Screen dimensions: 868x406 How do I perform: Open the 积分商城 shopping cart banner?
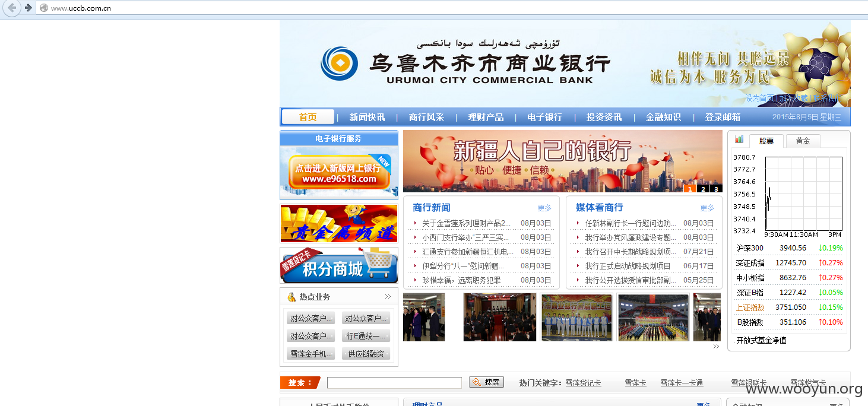(x=339, y=265)
